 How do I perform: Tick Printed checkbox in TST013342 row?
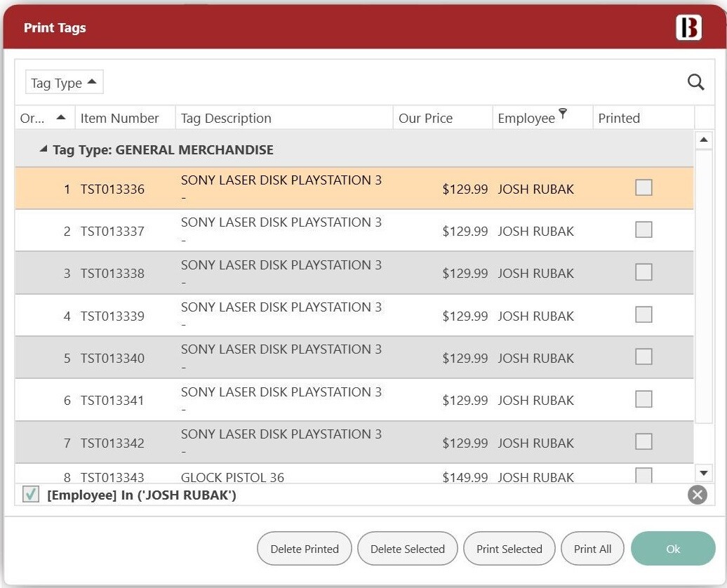pos(643,441)
